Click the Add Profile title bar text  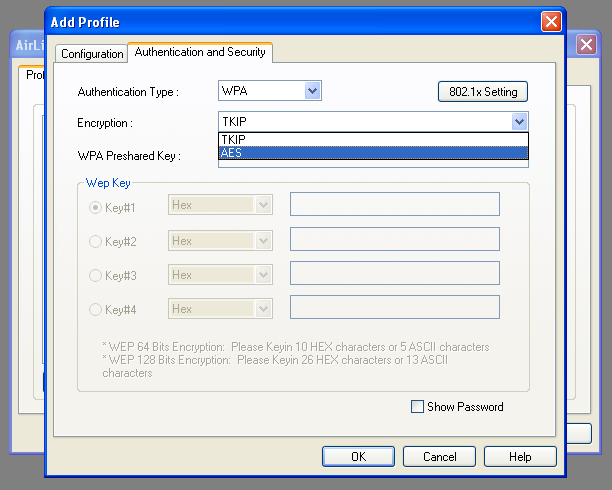(x=85, y=22)
